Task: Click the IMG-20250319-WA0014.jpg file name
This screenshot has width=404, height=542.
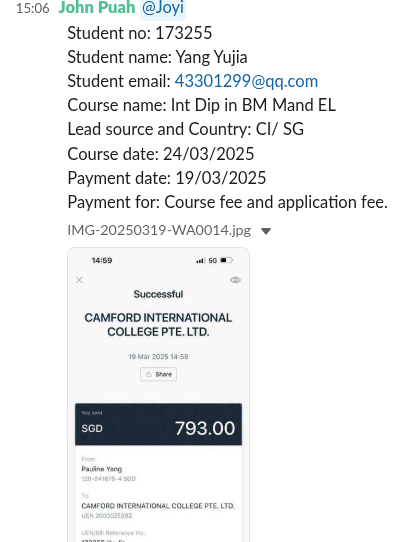Action: (x=159, y=230)
